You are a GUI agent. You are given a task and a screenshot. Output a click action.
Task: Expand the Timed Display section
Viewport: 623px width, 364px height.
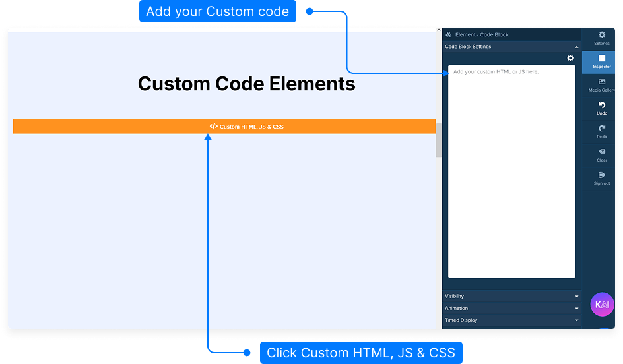point(511,320)
